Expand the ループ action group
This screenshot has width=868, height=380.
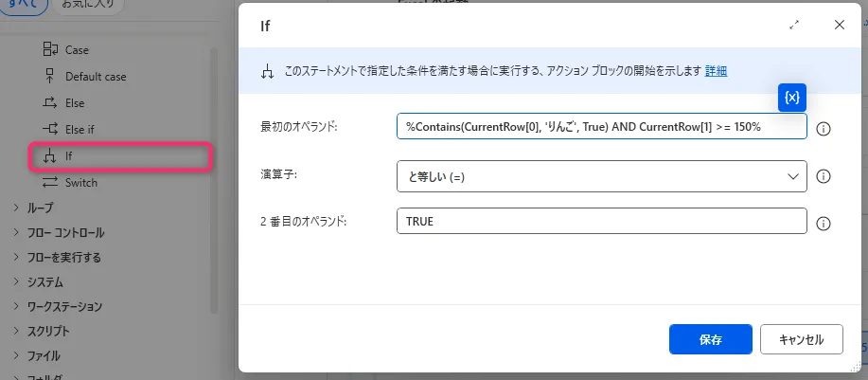coord(40,208)
